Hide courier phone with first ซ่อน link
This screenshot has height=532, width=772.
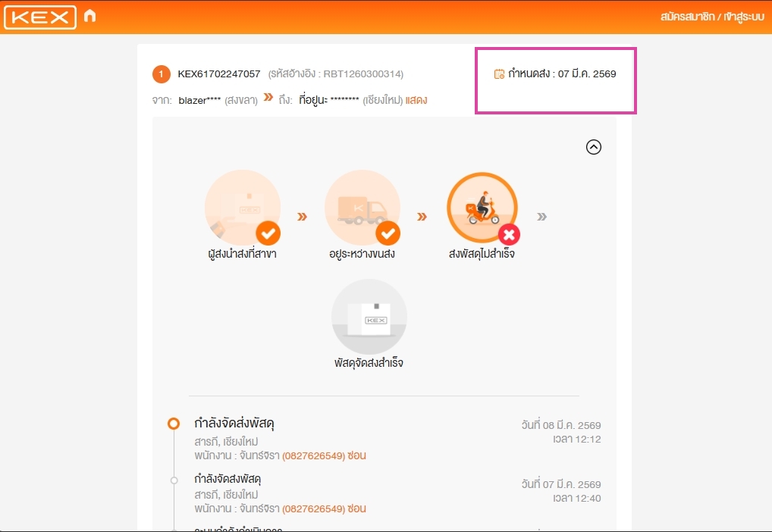pos(356,455)
